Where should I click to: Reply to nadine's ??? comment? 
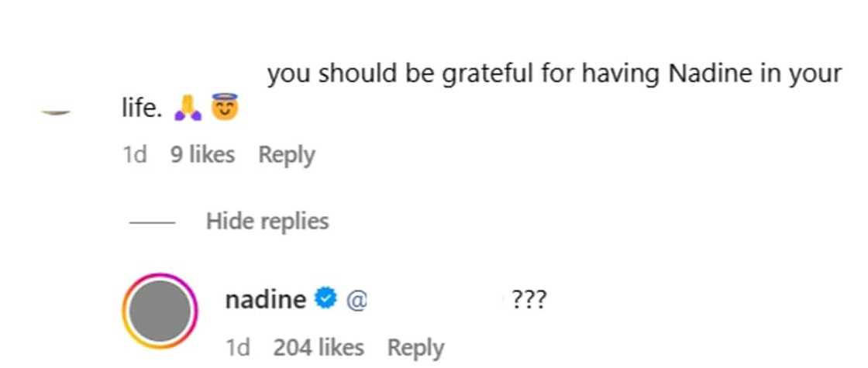(416, 348)
